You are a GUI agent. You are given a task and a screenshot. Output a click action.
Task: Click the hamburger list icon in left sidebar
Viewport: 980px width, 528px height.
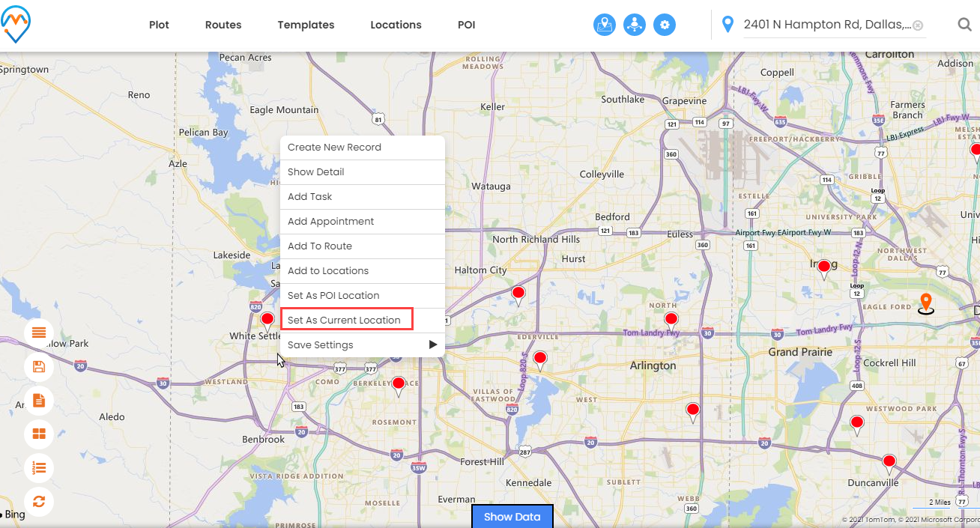point(39,332)
